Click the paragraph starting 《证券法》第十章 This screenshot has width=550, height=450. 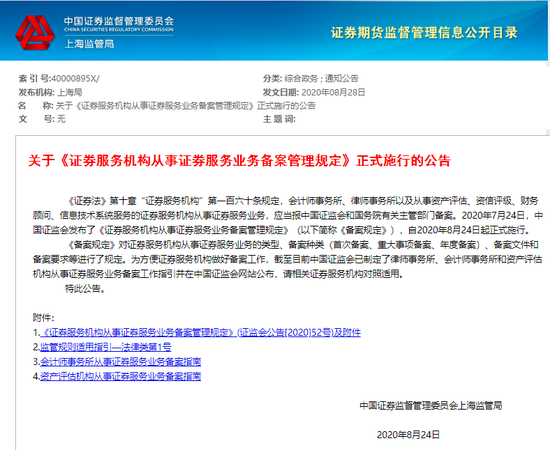tap(288, 215)
